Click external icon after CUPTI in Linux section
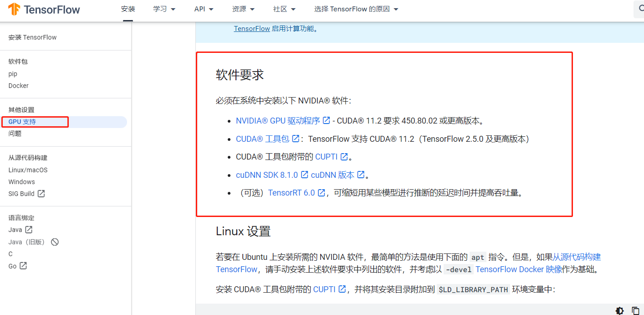Screen dimensions: 644x315 [x=342, y=289]
